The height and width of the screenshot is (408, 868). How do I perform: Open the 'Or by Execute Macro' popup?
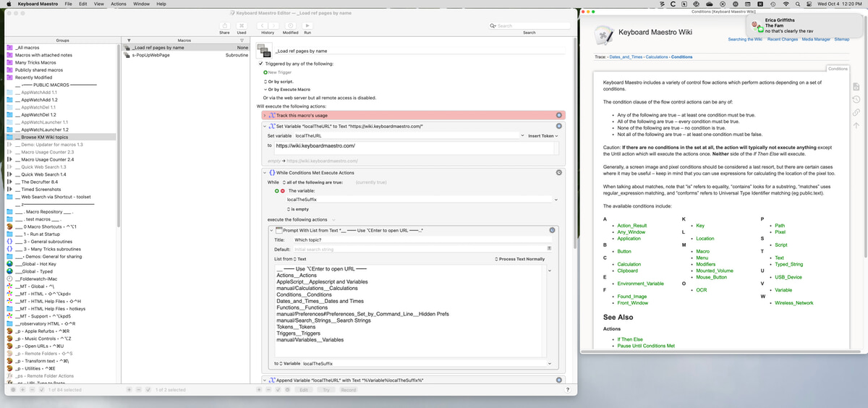tap(288, 89)
